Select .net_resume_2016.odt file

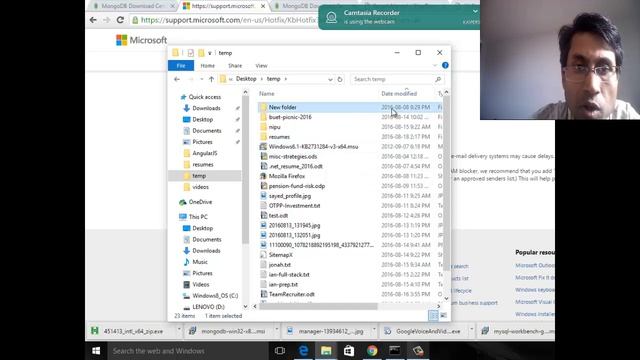296,167
